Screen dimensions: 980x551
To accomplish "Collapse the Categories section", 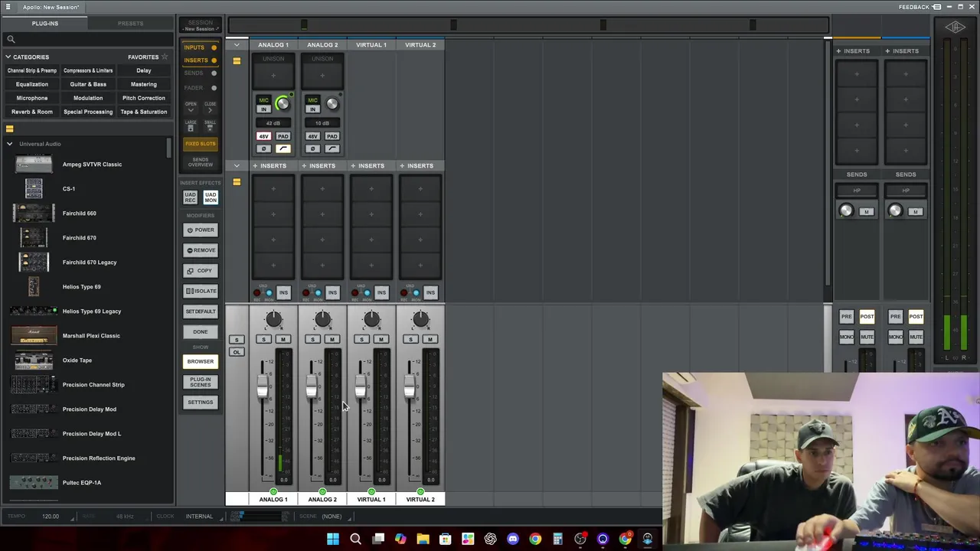I will point(8,57).
